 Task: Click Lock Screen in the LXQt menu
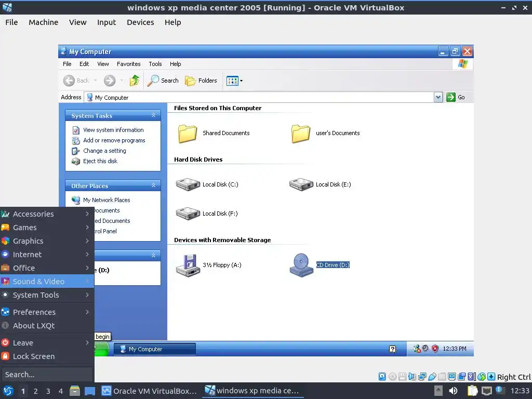(47, 356)
